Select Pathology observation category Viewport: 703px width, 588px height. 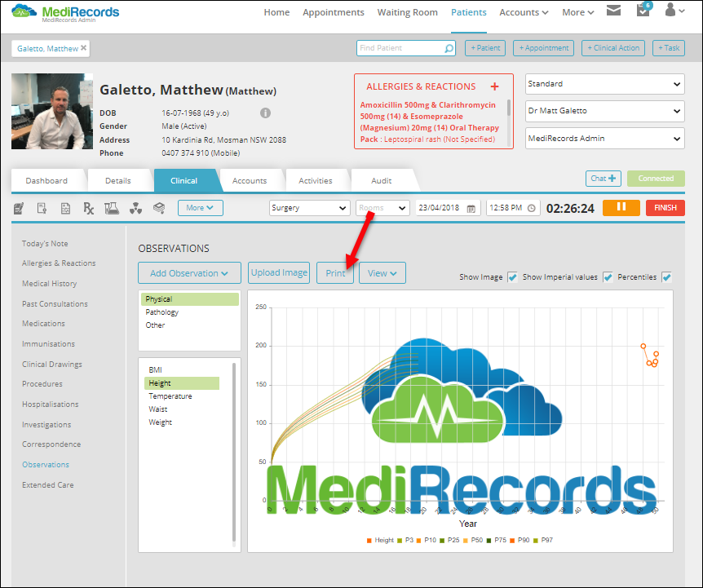click(161, 312)
